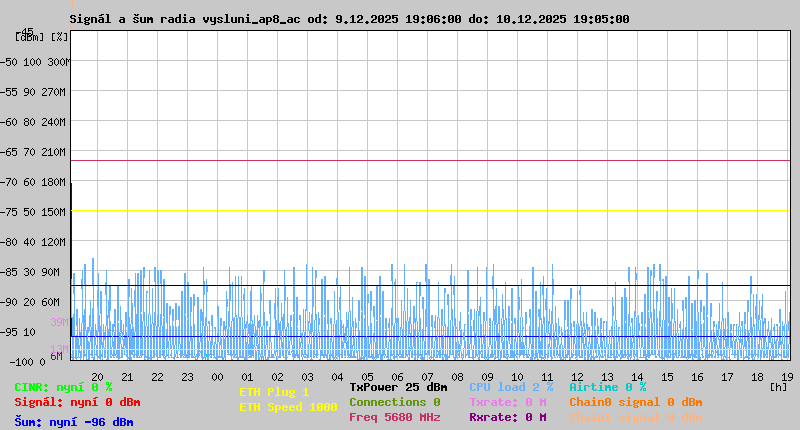Select the ETH Speed 1000 legend label
This screenshot has height=430, width=800.
pos(288,407)
